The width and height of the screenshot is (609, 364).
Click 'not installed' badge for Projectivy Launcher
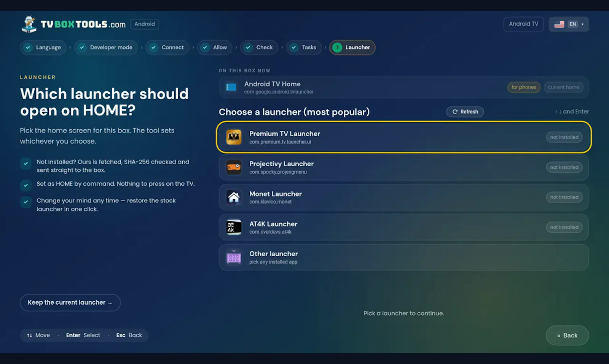click(564, 167)
